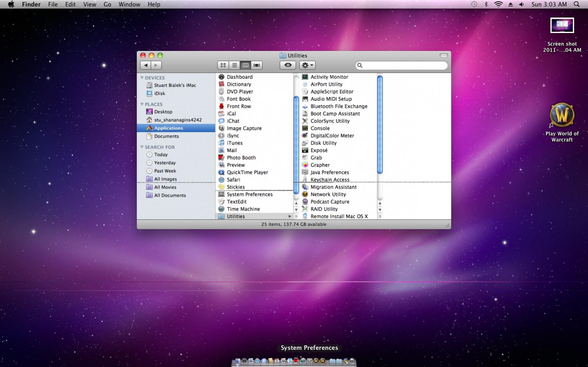Toggle the toolbar hide pill button
The width and height of the screenshot is (588, 367).
pyautogui.click(x=444, y=56)
